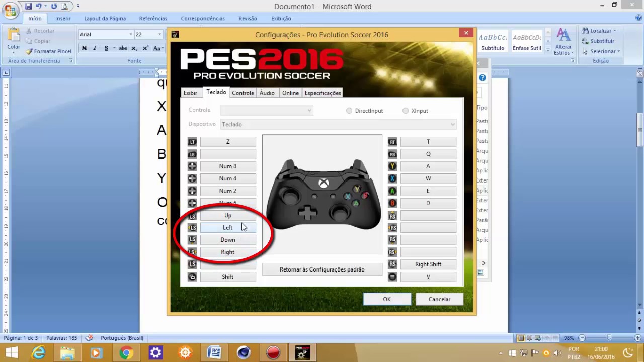Click the zoom out minus button
The height and width of the screenshot is (362, 644).
[x=582, y=338]
